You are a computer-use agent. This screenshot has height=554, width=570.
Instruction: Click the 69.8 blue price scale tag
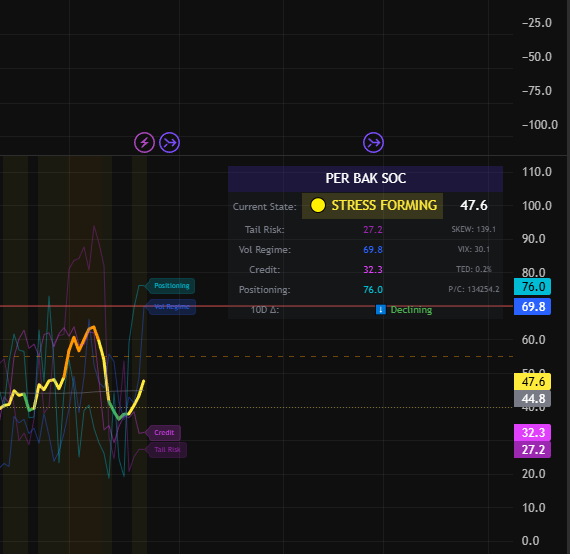[532, 306]
